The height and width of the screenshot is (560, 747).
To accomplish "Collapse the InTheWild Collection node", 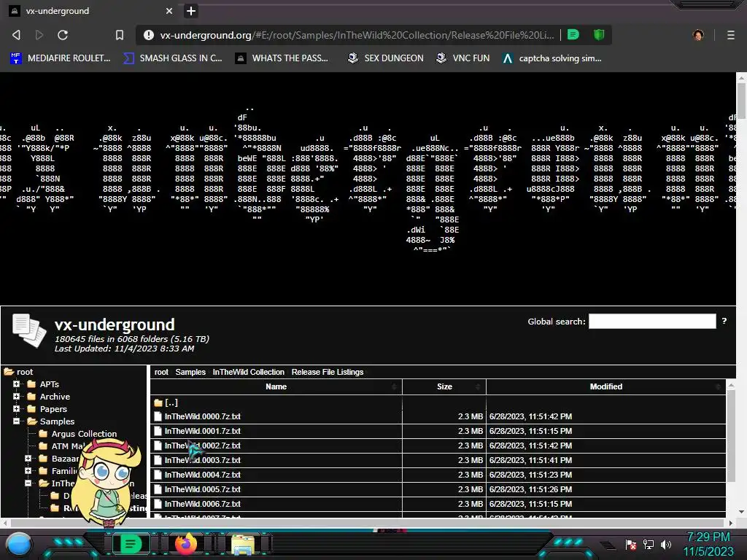I will click(x=28, y=483).
